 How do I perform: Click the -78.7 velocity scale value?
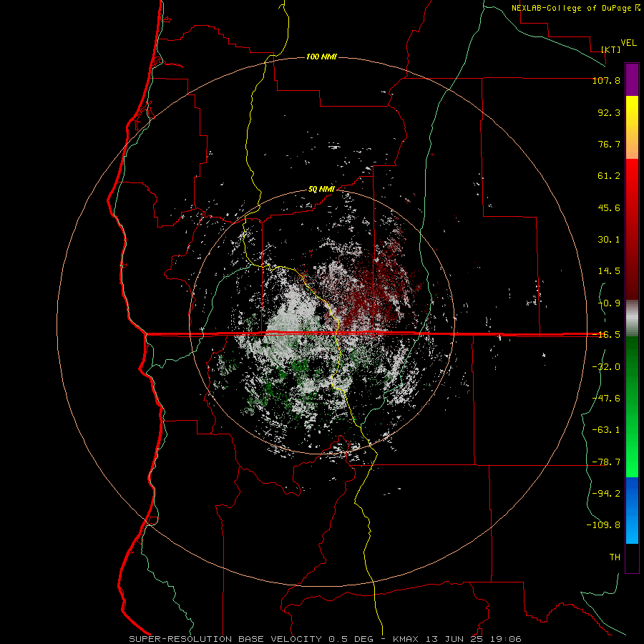click(606, 462)
